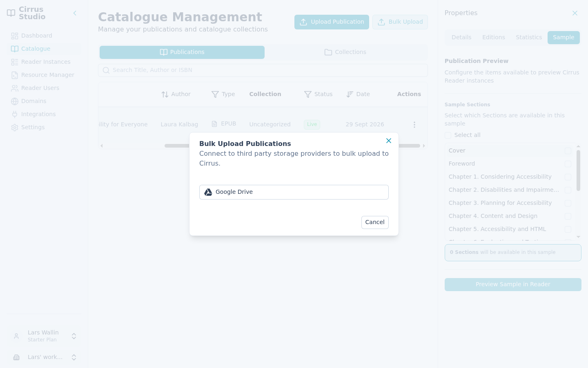Check the Foreword section checkbox

tap(568, 164)
